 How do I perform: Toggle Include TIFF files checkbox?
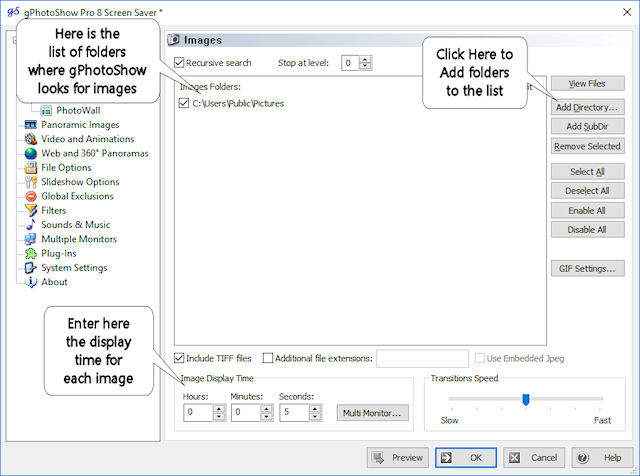coord(179,358)
